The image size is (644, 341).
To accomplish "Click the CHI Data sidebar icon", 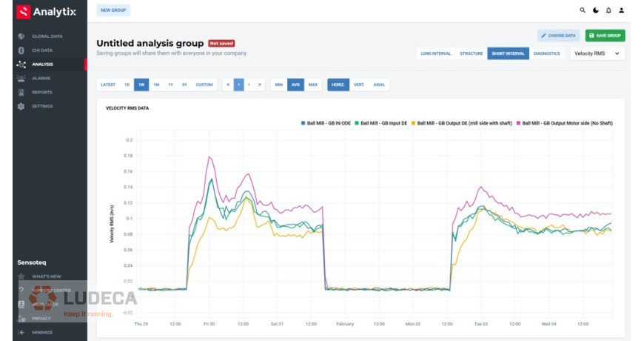I will click(x=21, y=50).
